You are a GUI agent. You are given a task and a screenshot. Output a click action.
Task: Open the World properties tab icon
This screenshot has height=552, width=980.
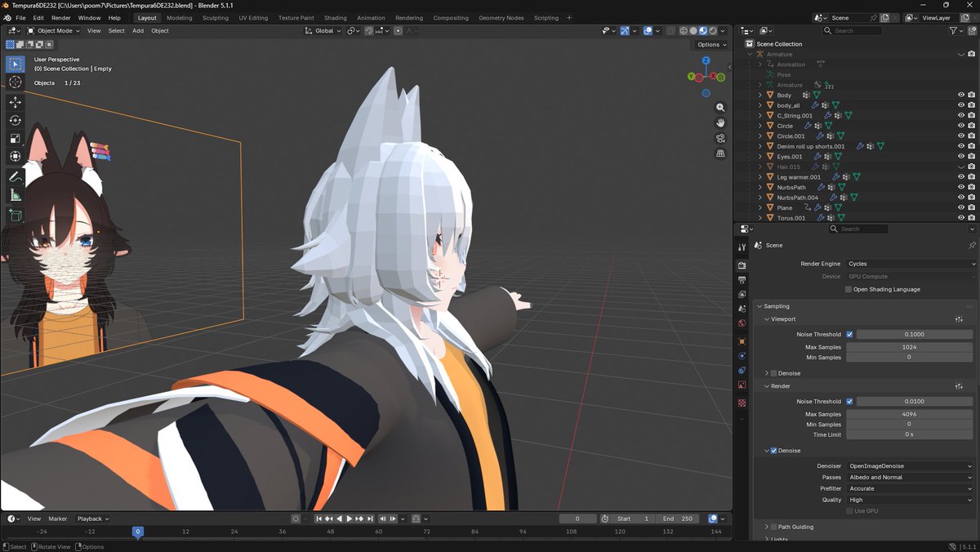(742, 324)
